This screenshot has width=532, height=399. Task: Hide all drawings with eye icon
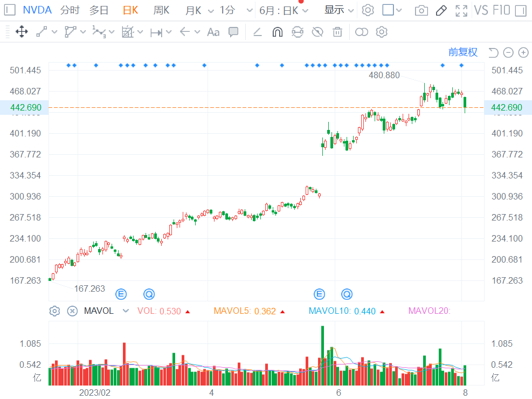[317, 32]
